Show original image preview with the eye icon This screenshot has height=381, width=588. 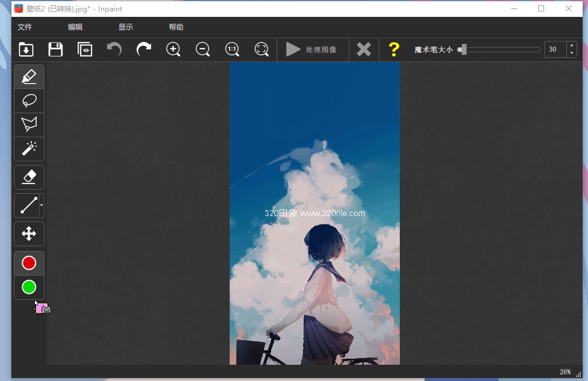[85, 49]
